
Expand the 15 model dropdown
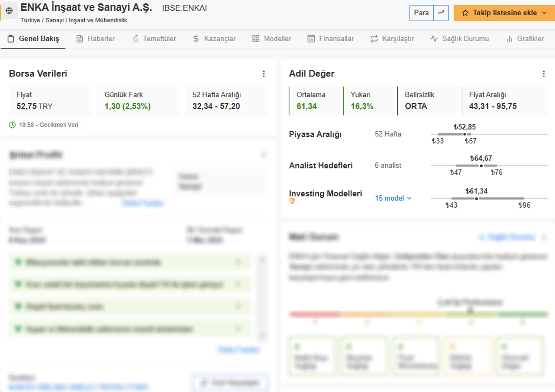tap(393, 198)
